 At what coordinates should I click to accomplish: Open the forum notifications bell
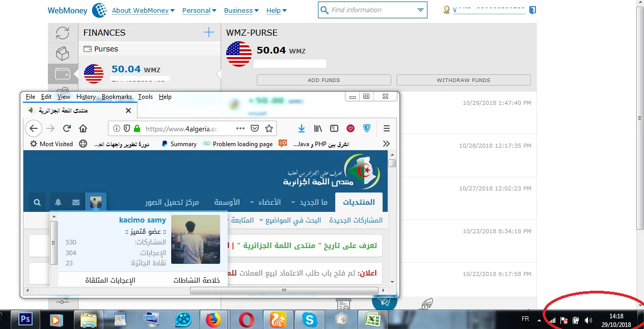point(58,202)
